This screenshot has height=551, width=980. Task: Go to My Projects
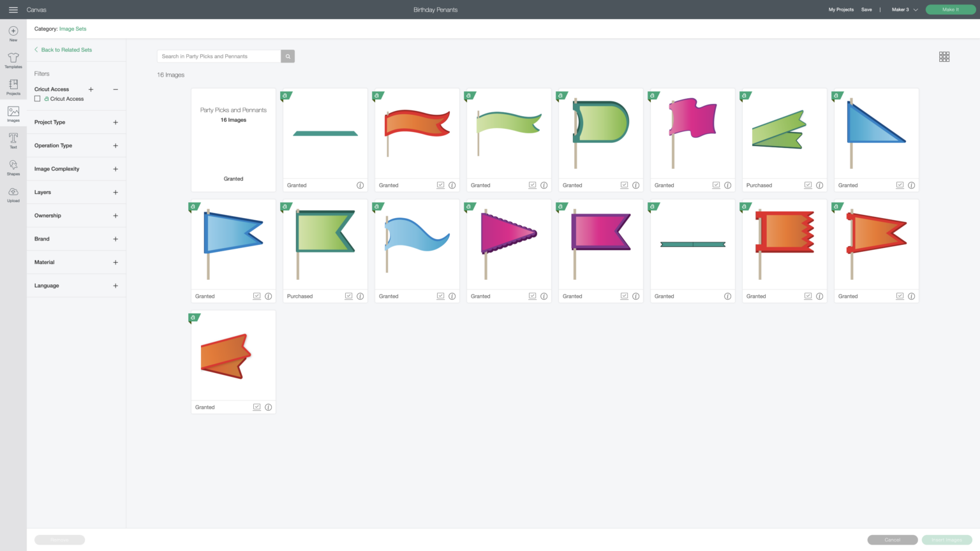coord(841,10)
